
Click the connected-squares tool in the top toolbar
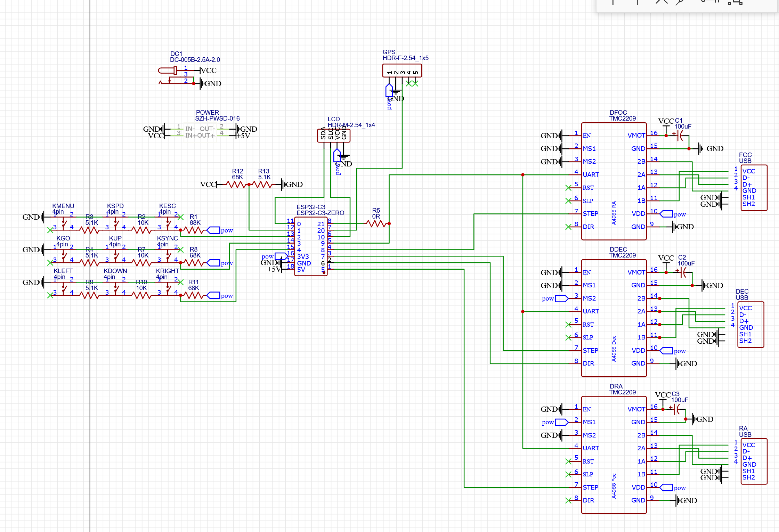click(735, 2)
